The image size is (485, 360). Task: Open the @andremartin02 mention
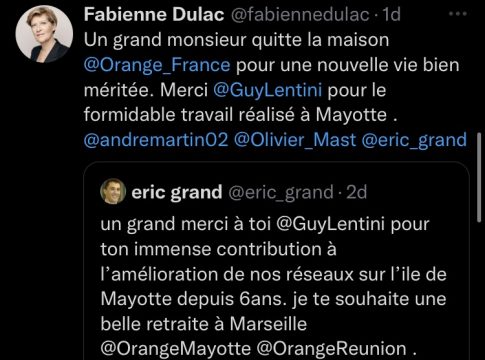[156, 140]
